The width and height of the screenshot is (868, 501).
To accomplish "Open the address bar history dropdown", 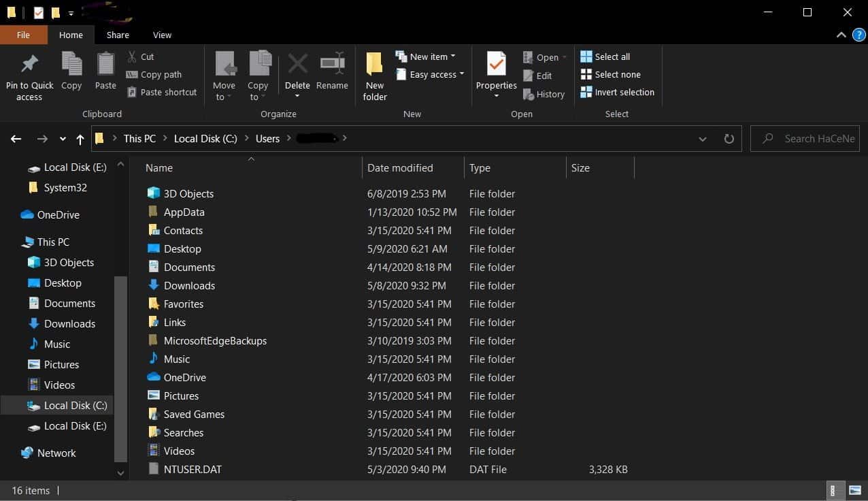I will click(x=703, y=138).
